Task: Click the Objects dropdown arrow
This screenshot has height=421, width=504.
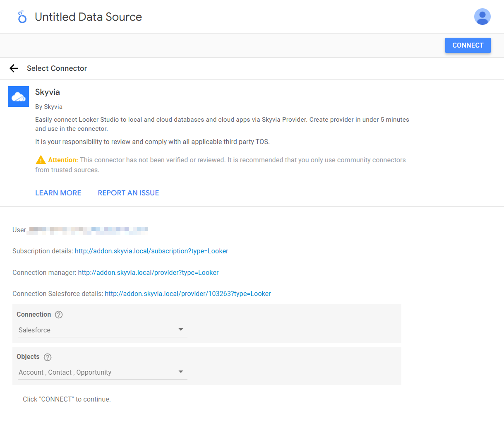Action: [x=181, y=372]
